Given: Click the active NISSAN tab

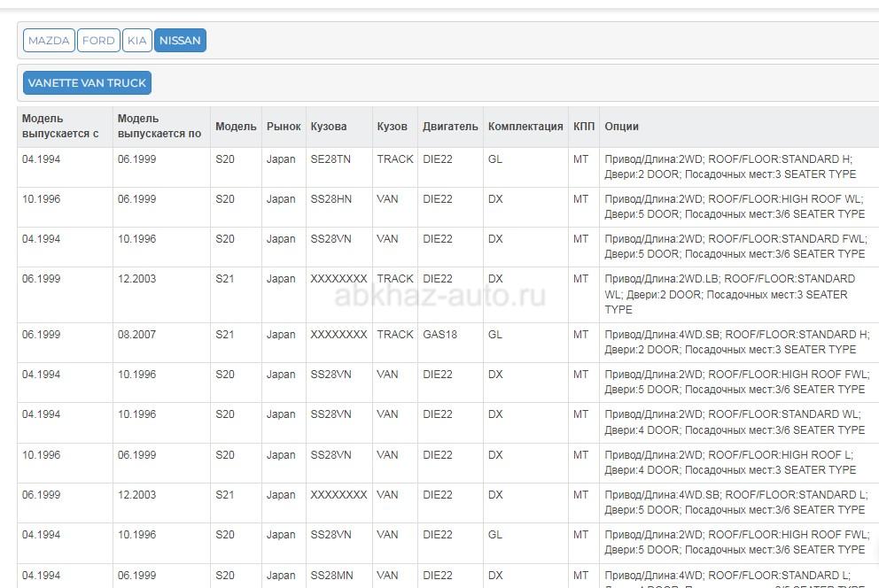Looking at the screenshot, I should point(180,41).
